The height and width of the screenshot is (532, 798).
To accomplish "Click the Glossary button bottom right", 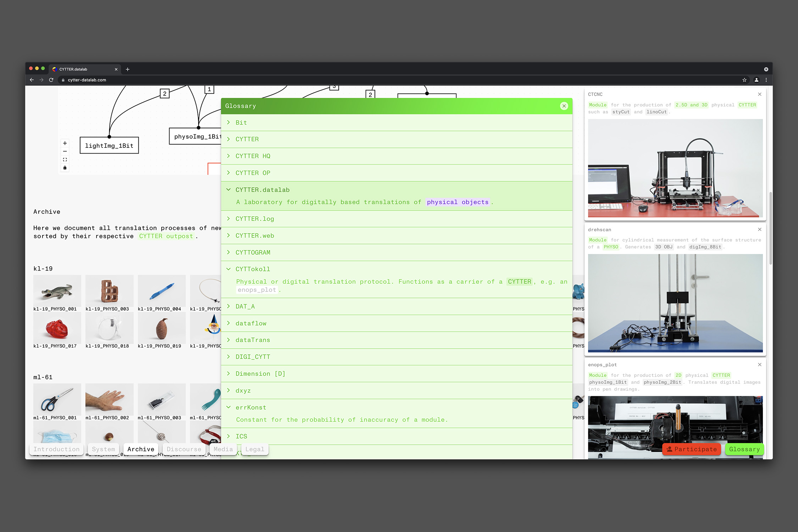I will pyautogui.click(x=744, y=449).
